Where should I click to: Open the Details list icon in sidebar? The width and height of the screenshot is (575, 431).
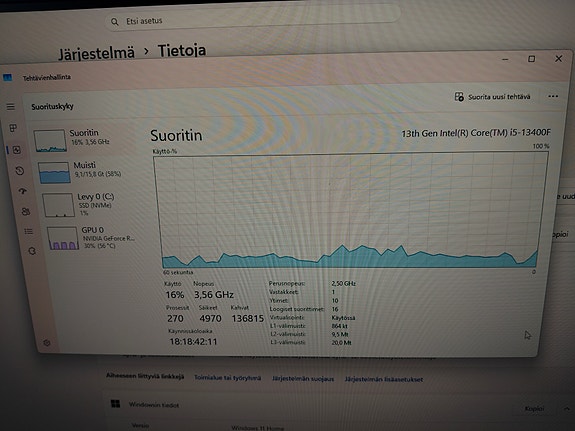[29, 231]
